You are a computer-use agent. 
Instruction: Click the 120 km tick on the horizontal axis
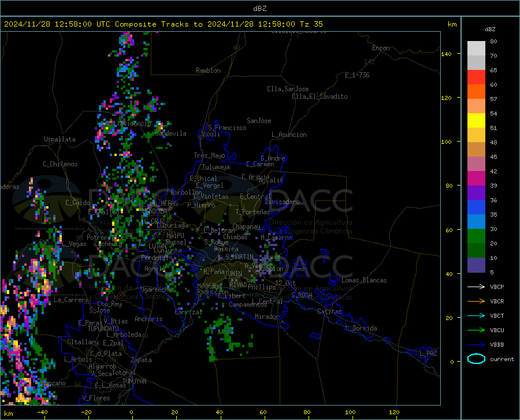(x=394, y=412)
